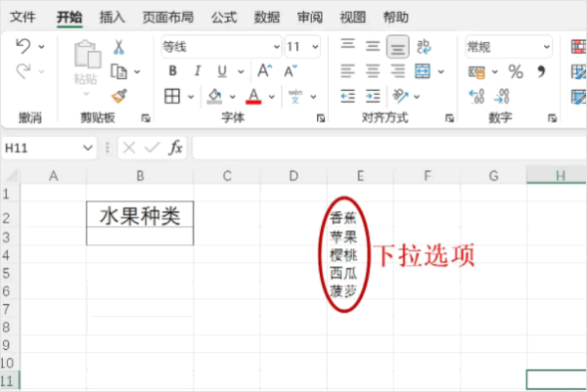The height and width of the screenshot is (392, 587).
Task: Click Merge and Center icon
Action: (423, 71)
